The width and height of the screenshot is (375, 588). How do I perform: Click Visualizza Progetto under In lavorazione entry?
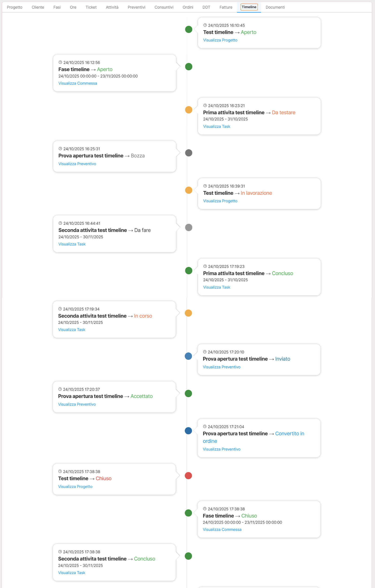(x=220, y=201)
